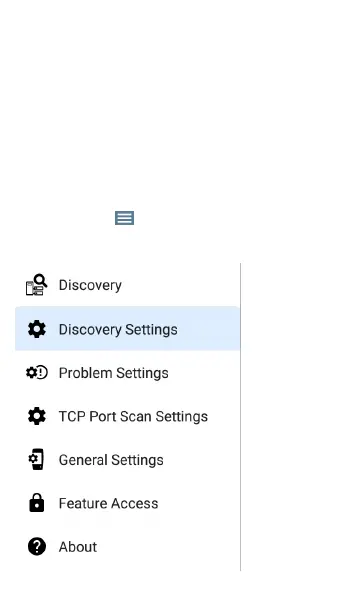
Task: Click the phone-with-gear General Settings icon
Action: click(37, 459)
